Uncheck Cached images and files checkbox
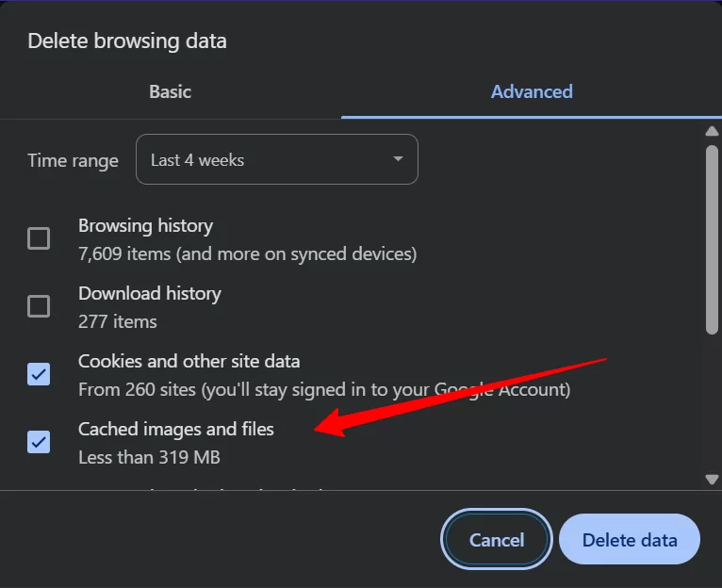 39,442
